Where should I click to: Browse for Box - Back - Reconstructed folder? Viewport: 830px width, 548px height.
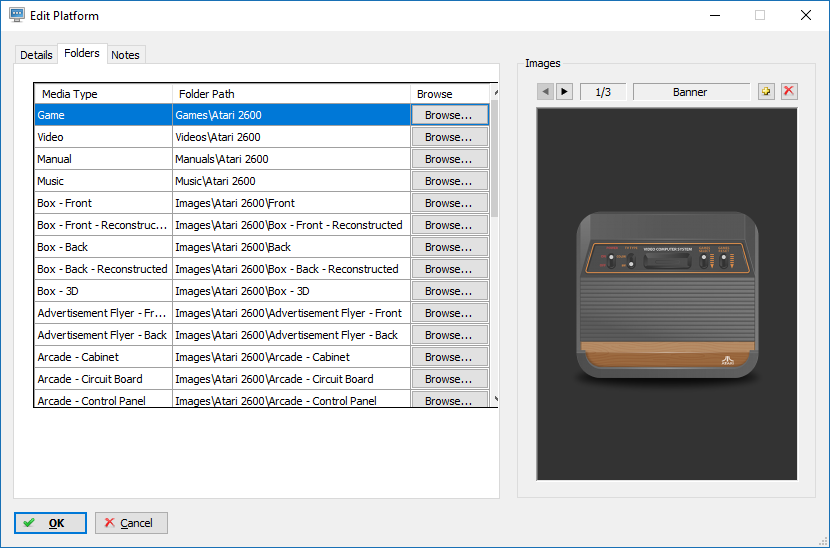tap(449, 269)
